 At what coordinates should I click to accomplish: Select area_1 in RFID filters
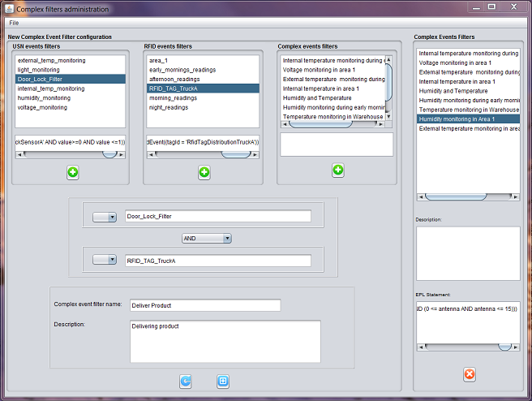tap(203, 60)
